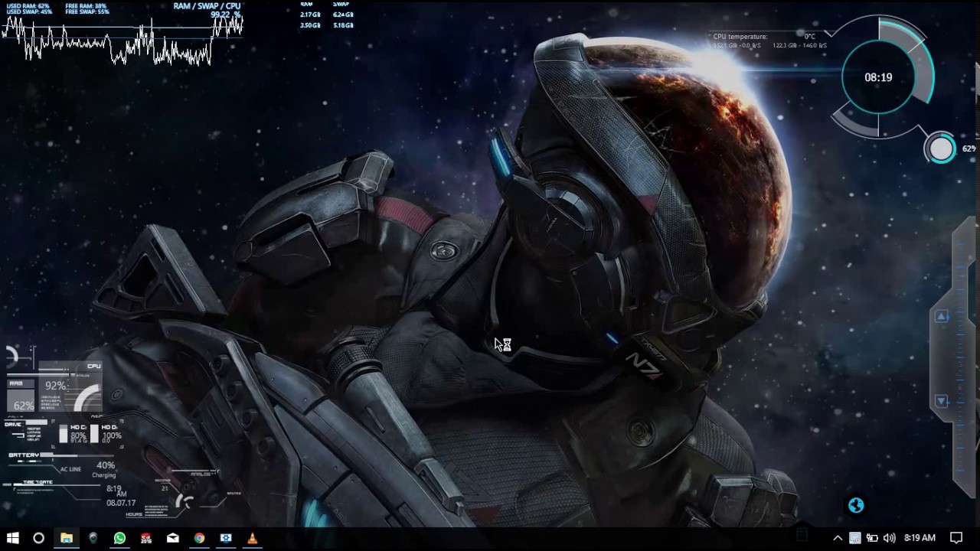Open the blue settings window taskbar icon
Image resolution: width=980 pixels, height=551 pixels.
coord(226,538)
